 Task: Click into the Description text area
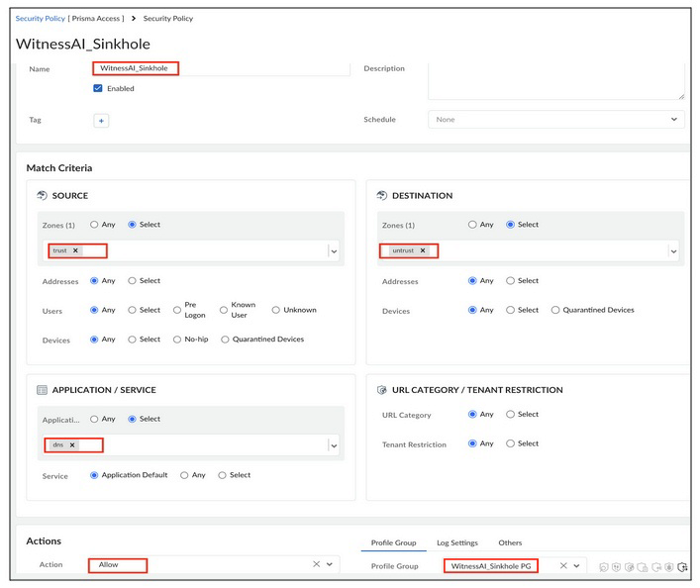click(554, 83)
